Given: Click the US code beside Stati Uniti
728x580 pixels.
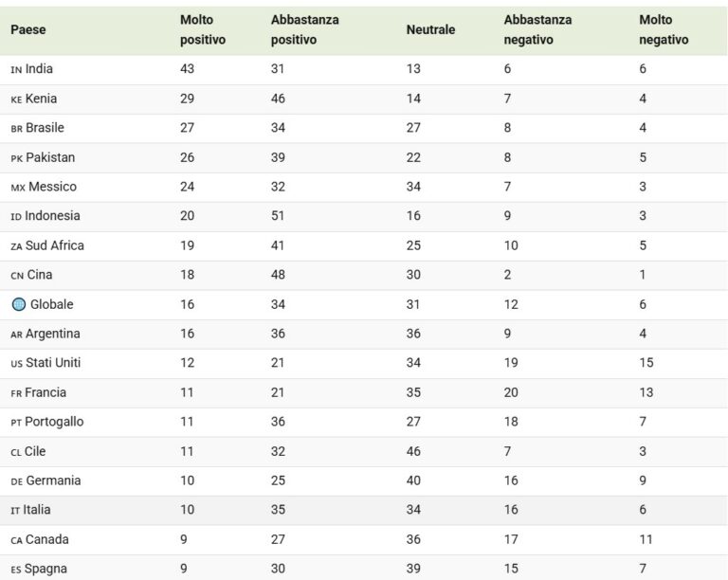Looking at the screenshot, I should click(17, 364).
